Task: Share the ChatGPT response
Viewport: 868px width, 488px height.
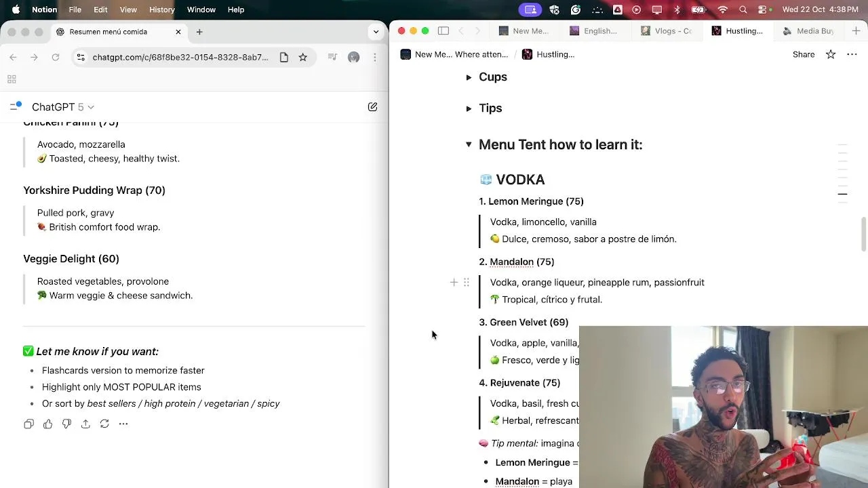Action: click(x=85, y=424)
